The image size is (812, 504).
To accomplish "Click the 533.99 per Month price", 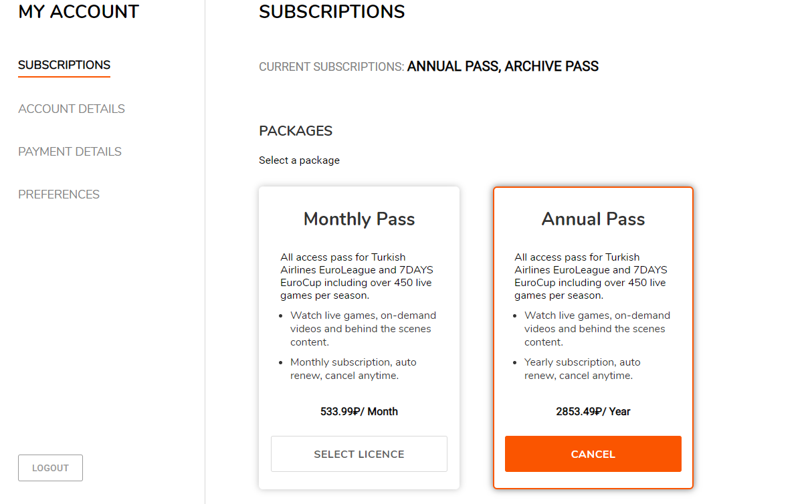I will coord(359,412).
